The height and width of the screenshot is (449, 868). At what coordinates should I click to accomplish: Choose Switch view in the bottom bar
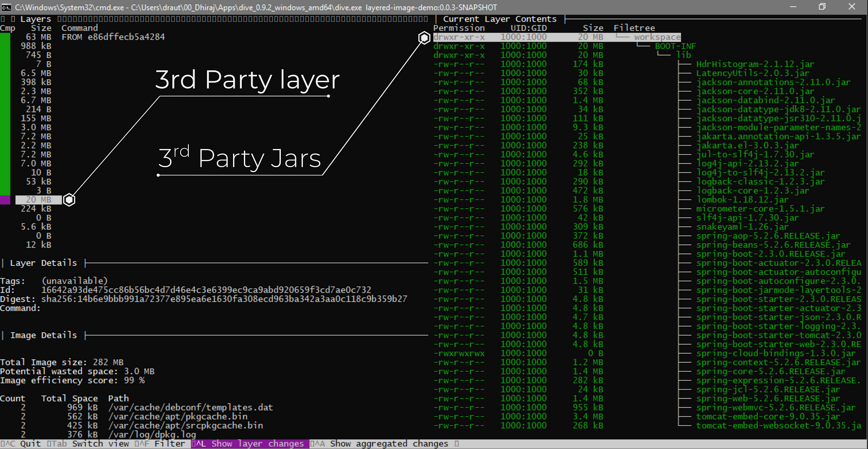click(88, 444)
